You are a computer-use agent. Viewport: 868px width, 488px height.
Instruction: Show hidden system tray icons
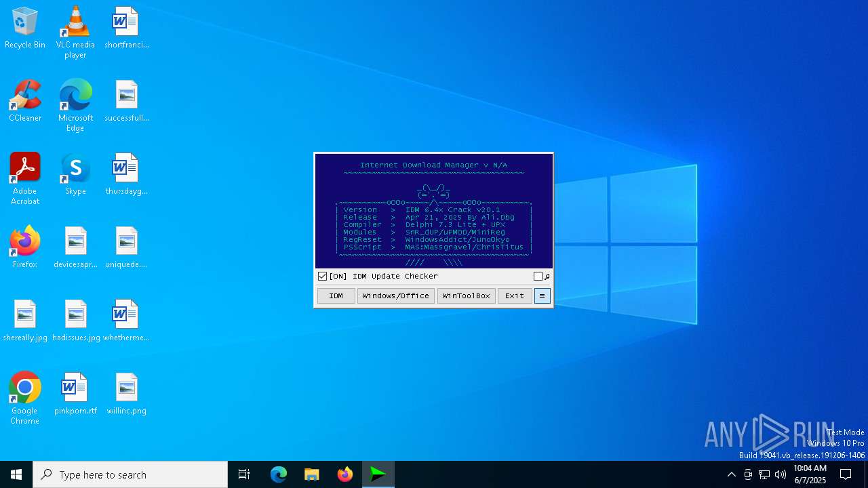731,474
